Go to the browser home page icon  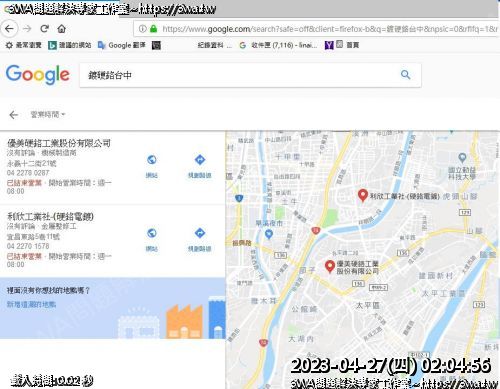(62, 29)
